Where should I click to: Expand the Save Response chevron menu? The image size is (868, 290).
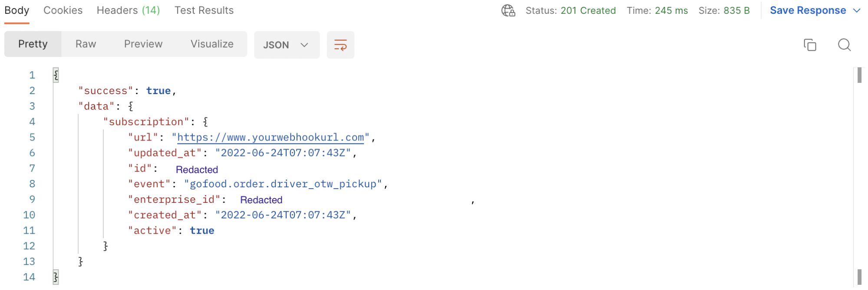[x=857, y=10]
